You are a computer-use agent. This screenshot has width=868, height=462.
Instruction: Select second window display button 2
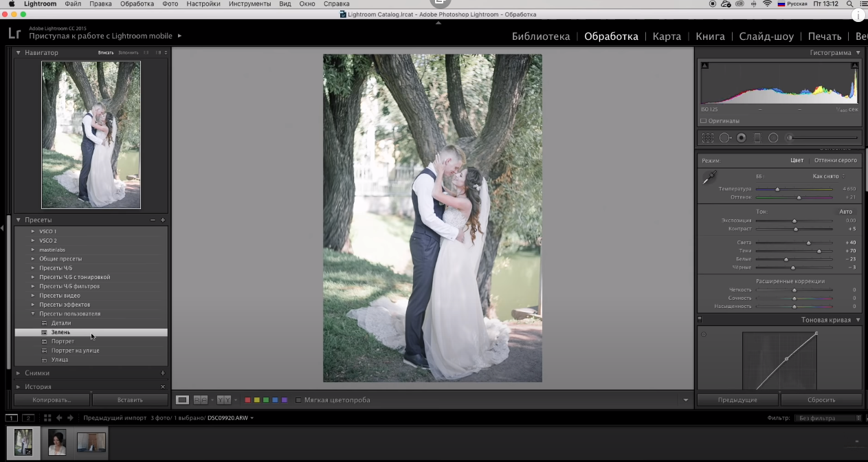(28, 417)
